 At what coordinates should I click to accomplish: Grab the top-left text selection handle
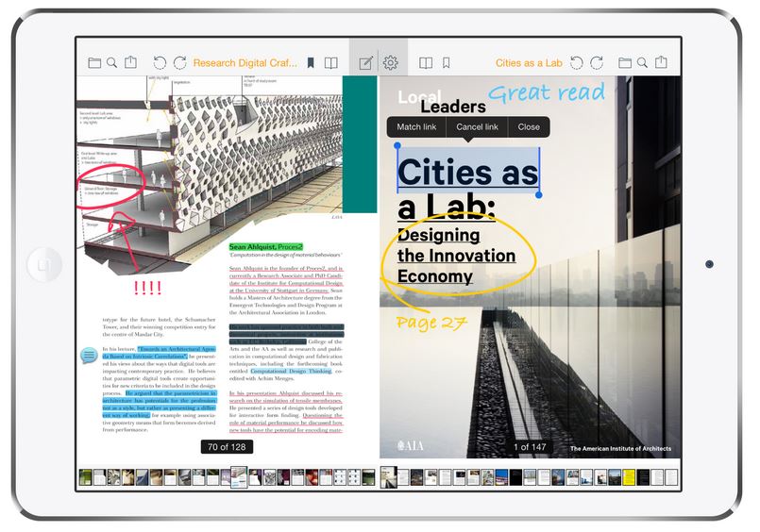397,145
